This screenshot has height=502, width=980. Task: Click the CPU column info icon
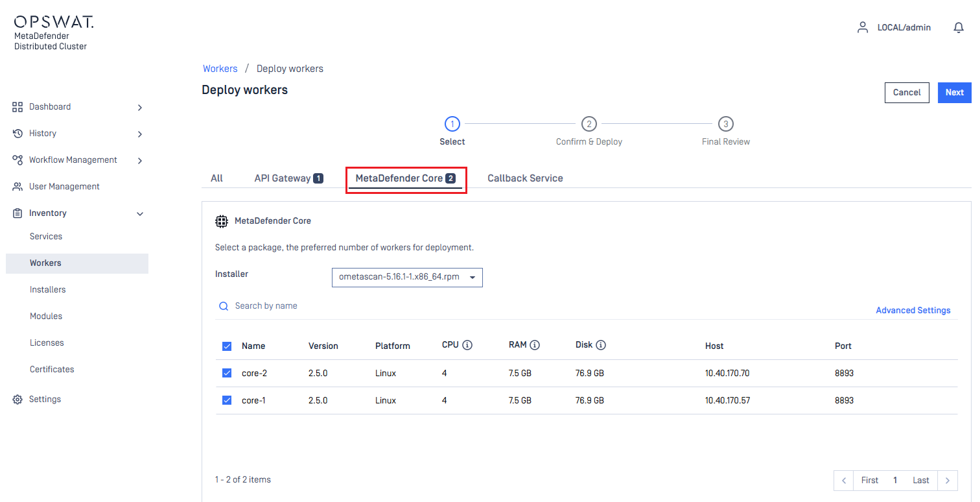click(x=467, y=345)
